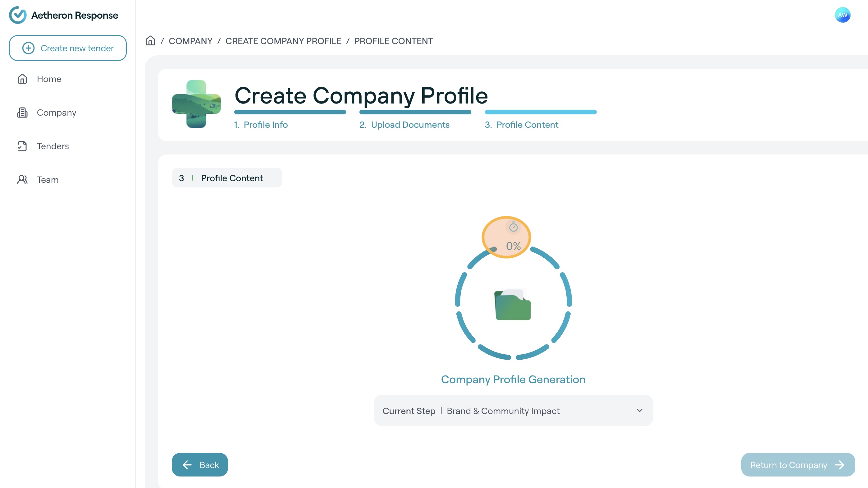Screen dimensions: 868x488
Task: Click the Aetheron Response logo icon
Action: (17, 15)
